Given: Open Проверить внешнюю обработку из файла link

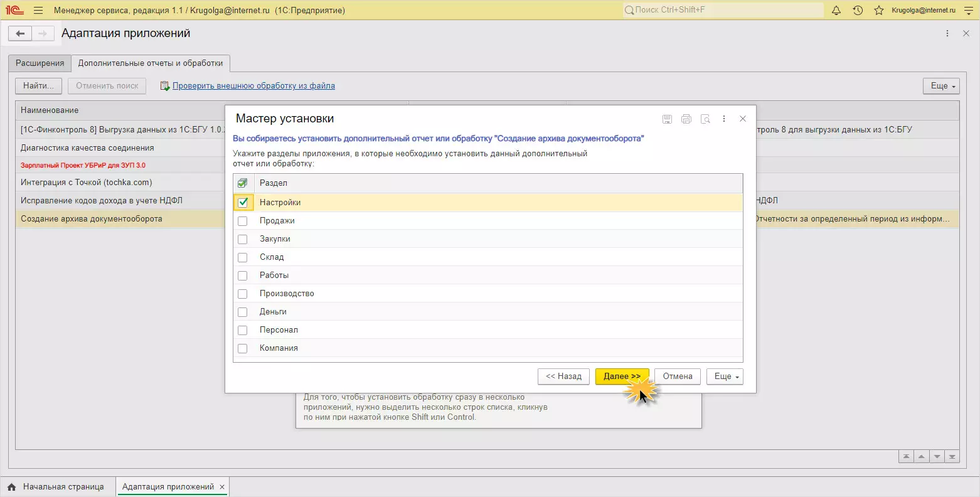Looking at the screenshot, I should 253,86.
